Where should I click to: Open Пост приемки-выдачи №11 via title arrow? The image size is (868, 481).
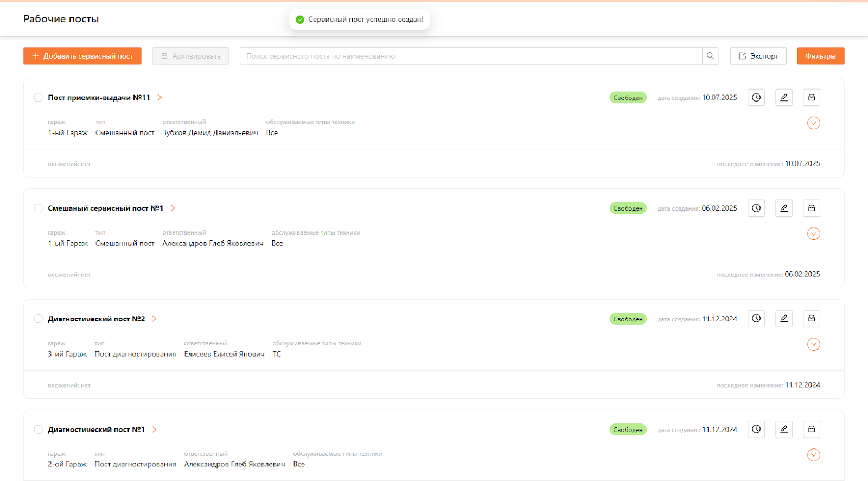coord(159,98)
